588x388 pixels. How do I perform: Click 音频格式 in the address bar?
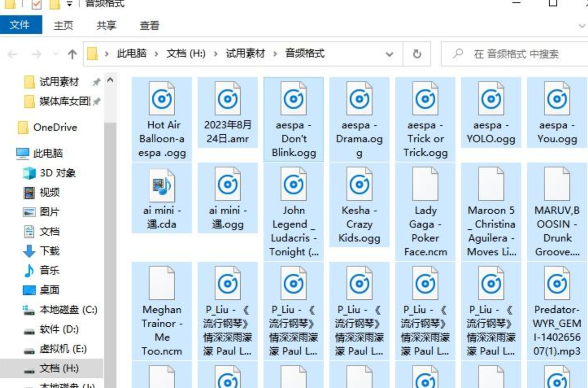coord(305,53)
